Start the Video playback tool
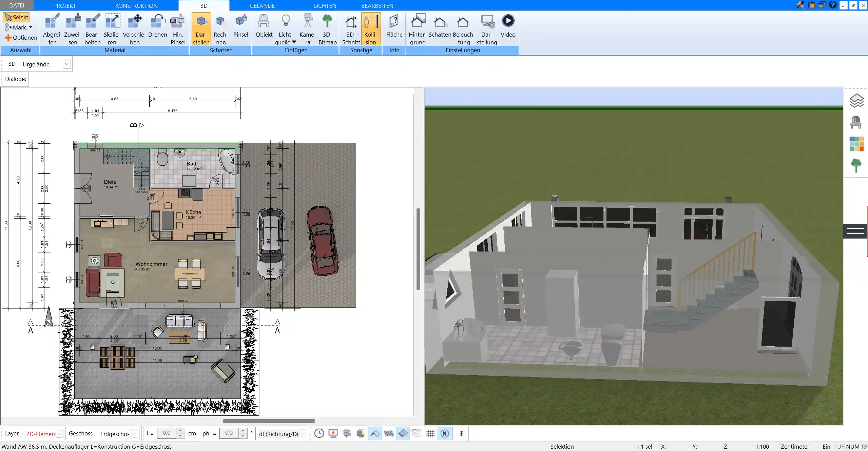868x451 pixels. point(508,26)
